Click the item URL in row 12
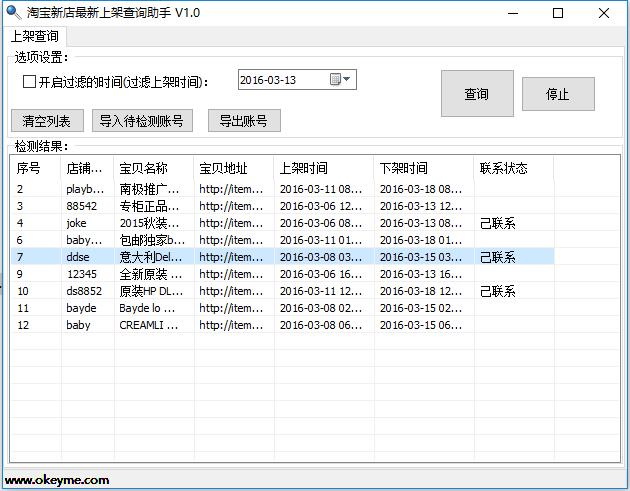Screen dimensions: 630x491 [x=231, y=325]
